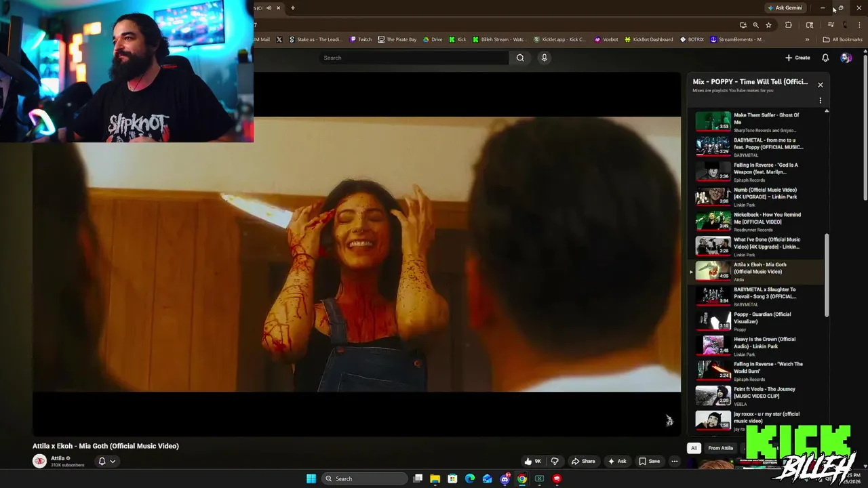This screenshot has width=868, height=488.
Task: Open Chrome extensions puzzle icon
Action: [x=788, y=25]
